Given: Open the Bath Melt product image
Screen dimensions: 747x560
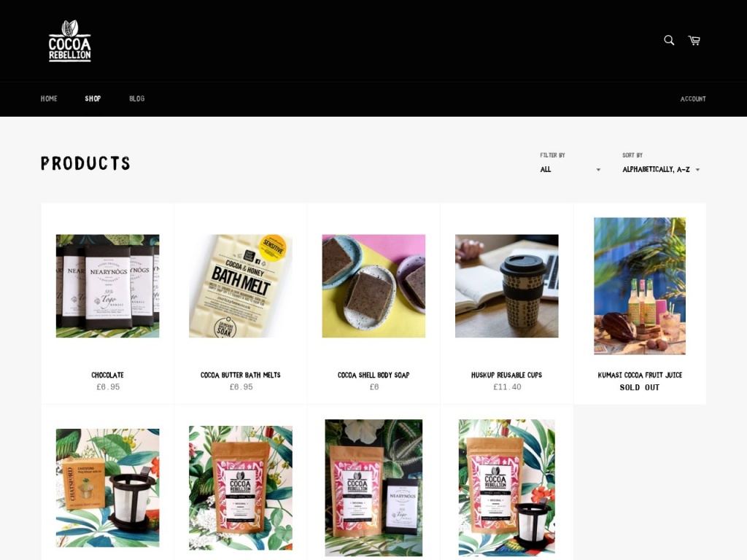Looking at the screenshot, I should click(241, 286).
